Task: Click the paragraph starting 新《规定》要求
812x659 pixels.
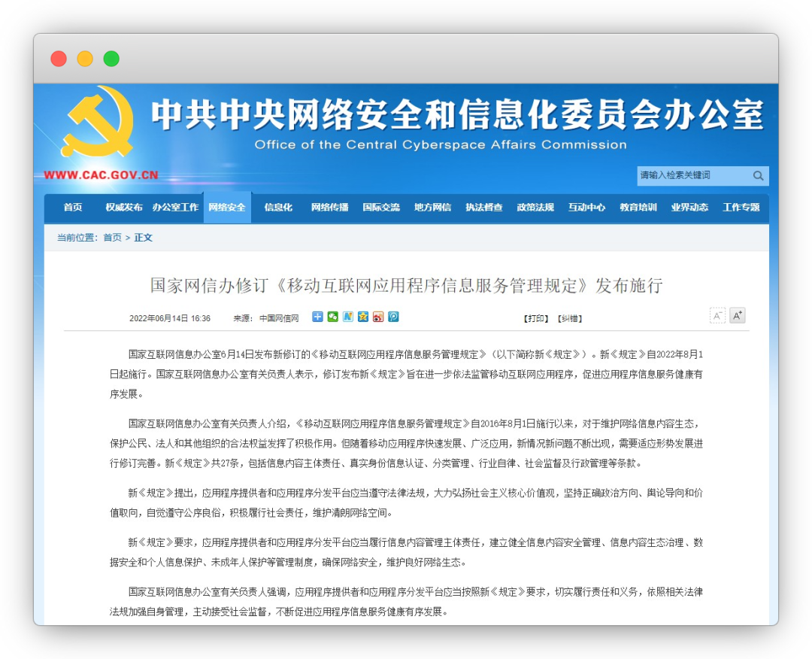Action: pos(406,552)
